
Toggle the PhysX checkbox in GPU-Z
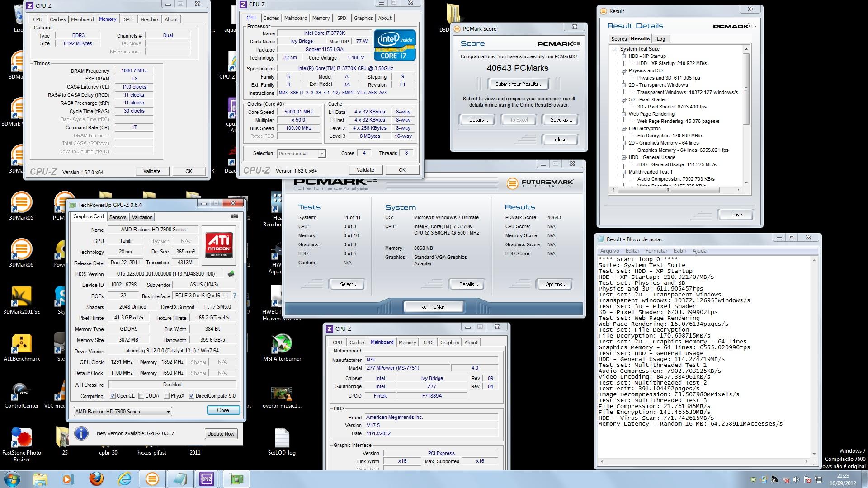click(166, 396)
